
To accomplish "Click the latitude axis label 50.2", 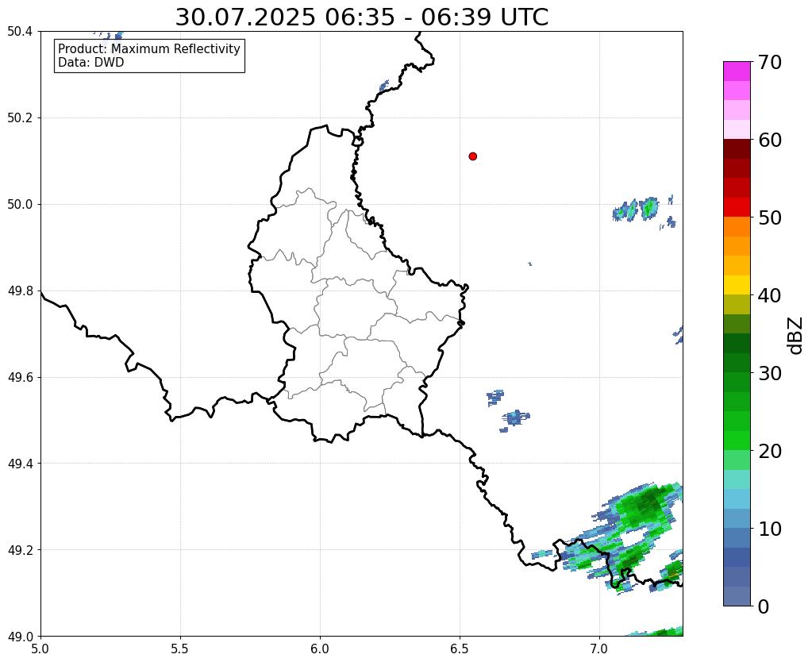I will coord(20,117).
